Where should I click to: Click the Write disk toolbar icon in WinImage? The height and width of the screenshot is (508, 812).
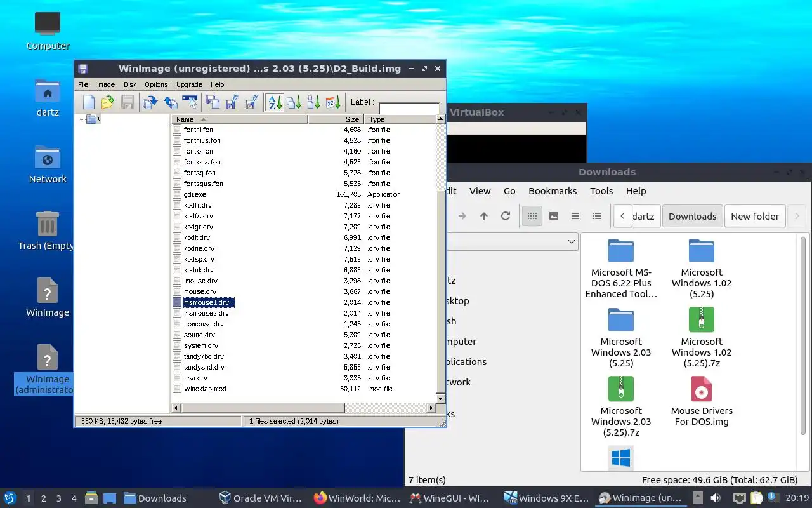pyautogui.click(x=232, y=102)
